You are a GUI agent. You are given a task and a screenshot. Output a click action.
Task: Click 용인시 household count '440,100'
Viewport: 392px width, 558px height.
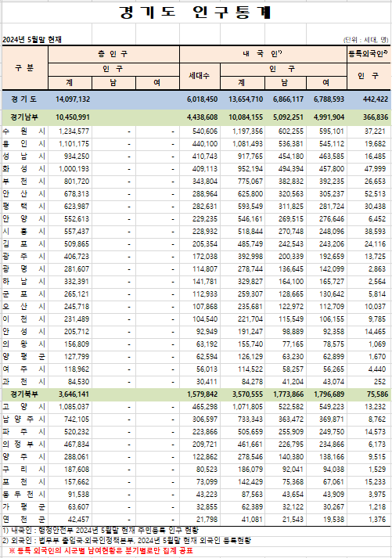[x=204, y=144]
